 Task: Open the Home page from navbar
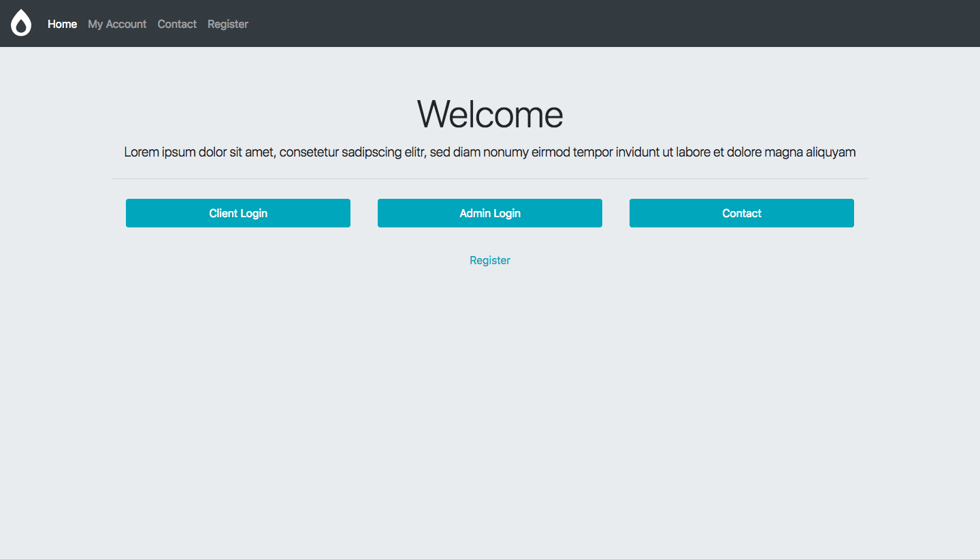point(62,24)
